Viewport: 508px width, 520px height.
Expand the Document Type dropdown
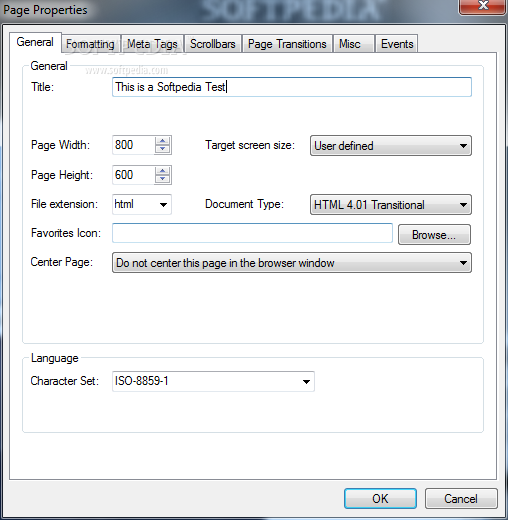pyautogui.click(x=391, y=205)
